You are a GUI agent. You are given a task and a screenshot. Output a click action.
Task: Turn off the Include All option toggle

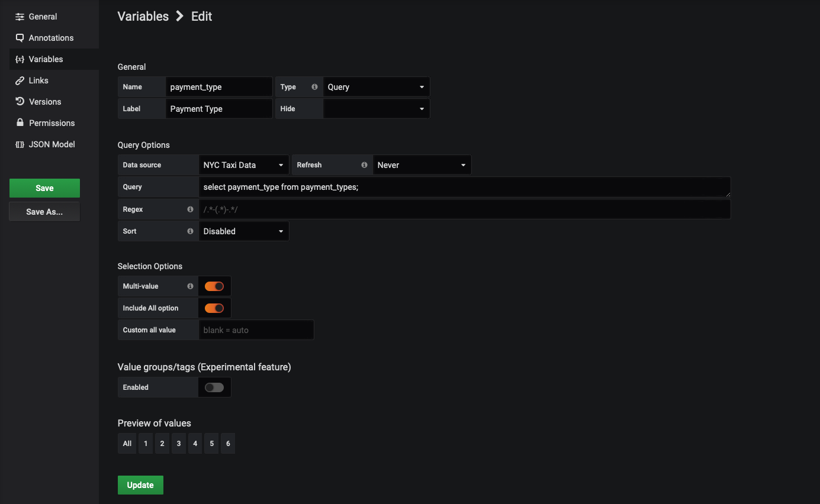pos(214,308)
